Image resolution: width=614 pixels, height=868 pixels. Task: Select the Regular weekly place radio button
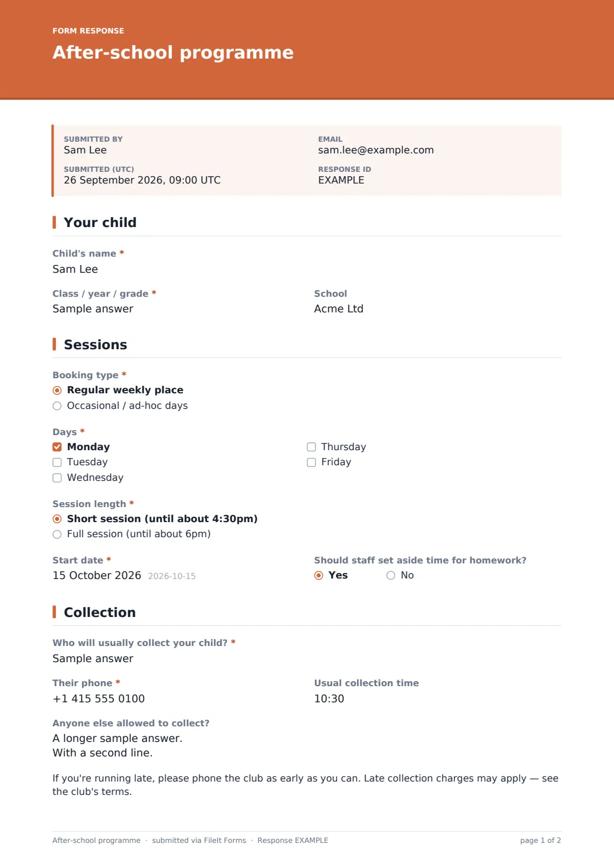[57, 390]
